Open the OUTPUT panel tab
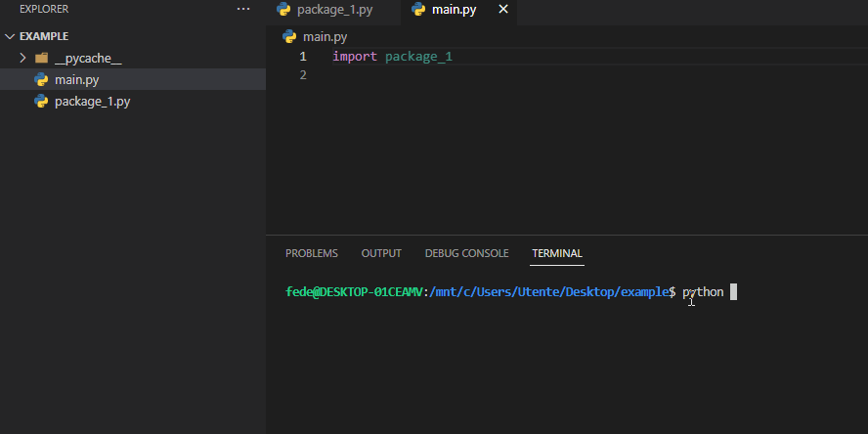The width and height of the screenshot is (868, 434). (381, 253)
